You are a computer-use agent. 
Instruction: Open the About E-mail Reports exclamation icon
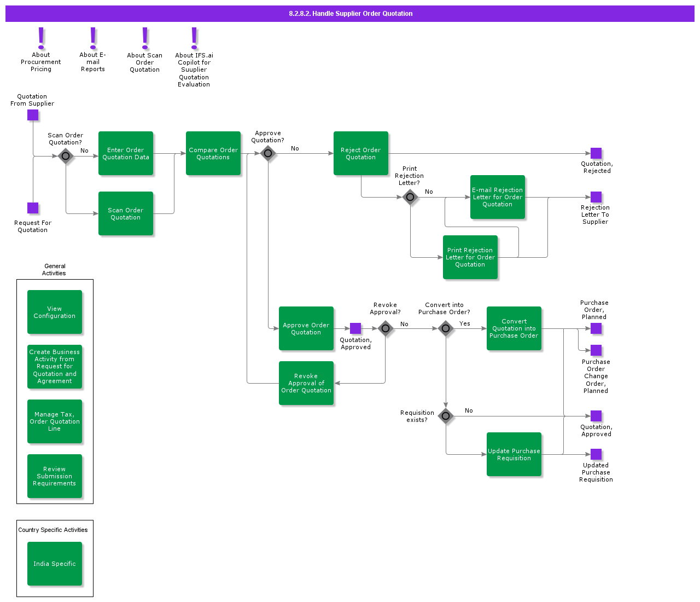click(93, 38)
